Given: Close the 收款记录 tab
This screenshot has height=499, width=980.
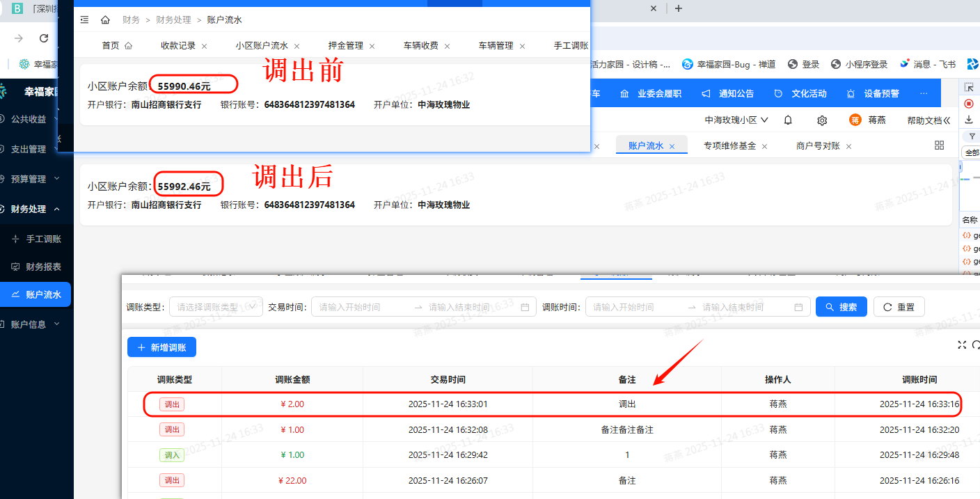Looking at the screenshot, I should tap(204, 46).
